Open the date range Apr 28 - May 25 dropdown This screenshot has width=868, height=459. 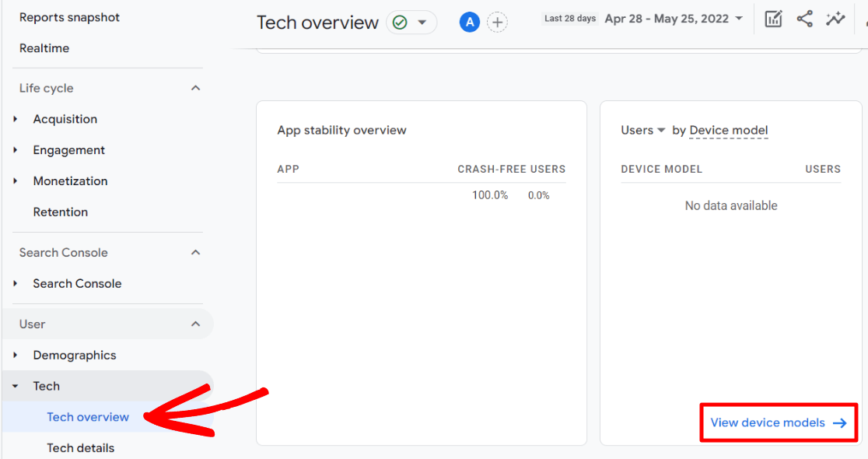(x=674, y=18)
